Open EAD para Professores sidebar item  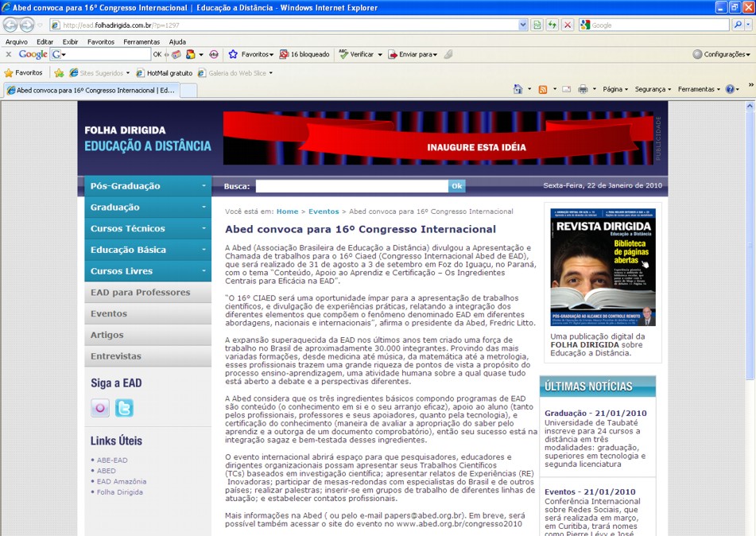[x=148, y=293]
